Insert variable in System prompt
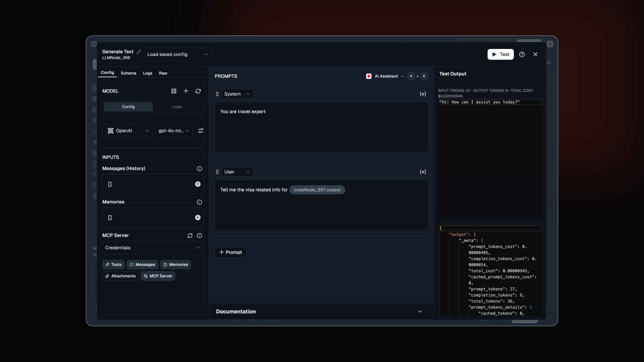644x362 pixels. coord(423,94)
